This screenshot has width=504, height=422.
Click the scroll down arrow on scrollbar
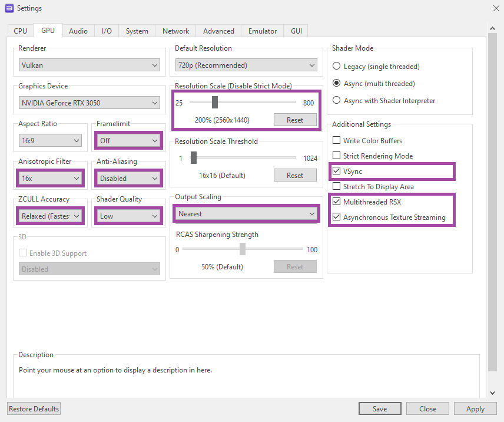pos(493,393)
